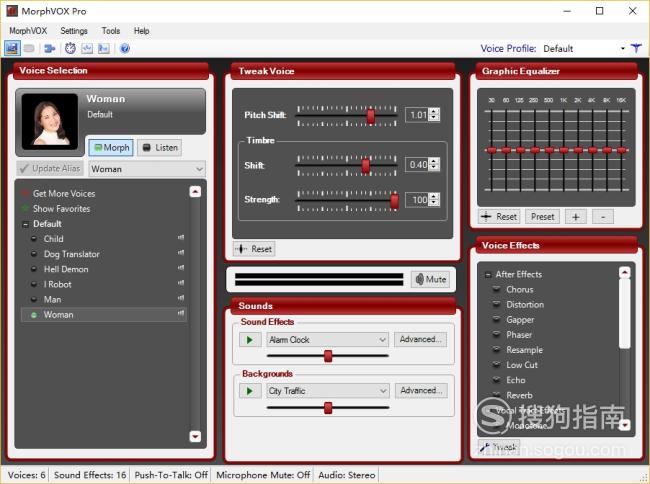The height and width of the screenshot is (484, 650).
Task: Enable the Resample effect
Action: tap(496, 350)
